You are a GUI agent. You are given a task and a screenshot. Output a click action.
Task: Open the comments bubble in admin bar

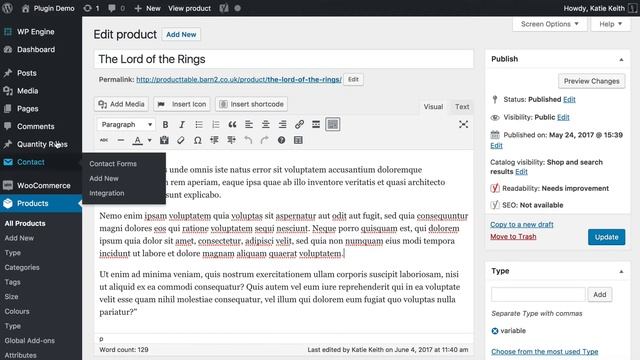(x=117, y=8)
